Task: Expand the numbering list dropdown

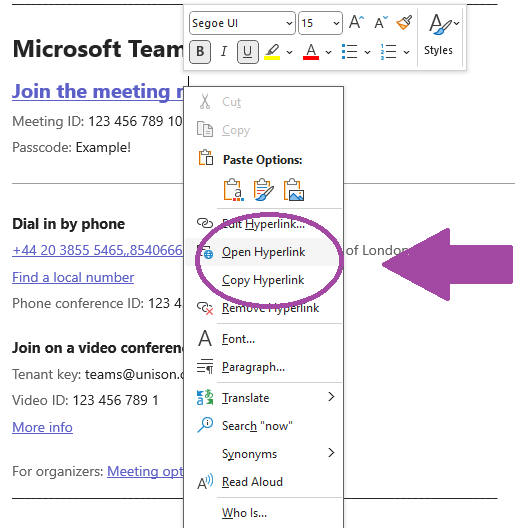Action: coord(407,52)
